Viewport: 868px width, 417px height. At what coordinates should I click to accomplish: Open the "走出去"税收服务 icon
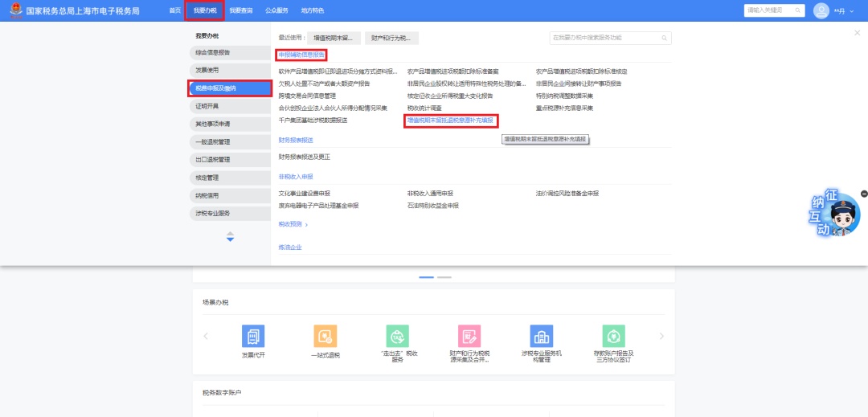(x=397, y=337)
